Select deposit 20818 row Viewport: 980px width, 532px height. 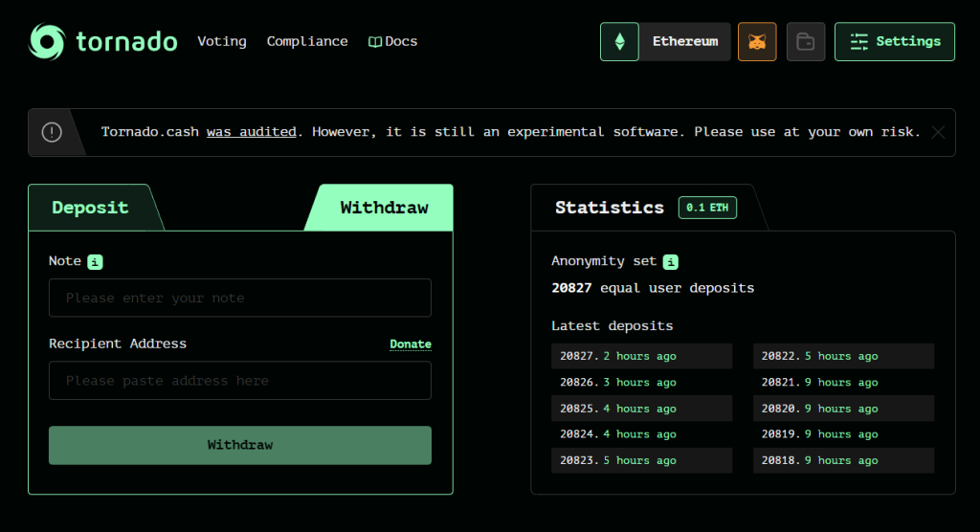(843, 460)
